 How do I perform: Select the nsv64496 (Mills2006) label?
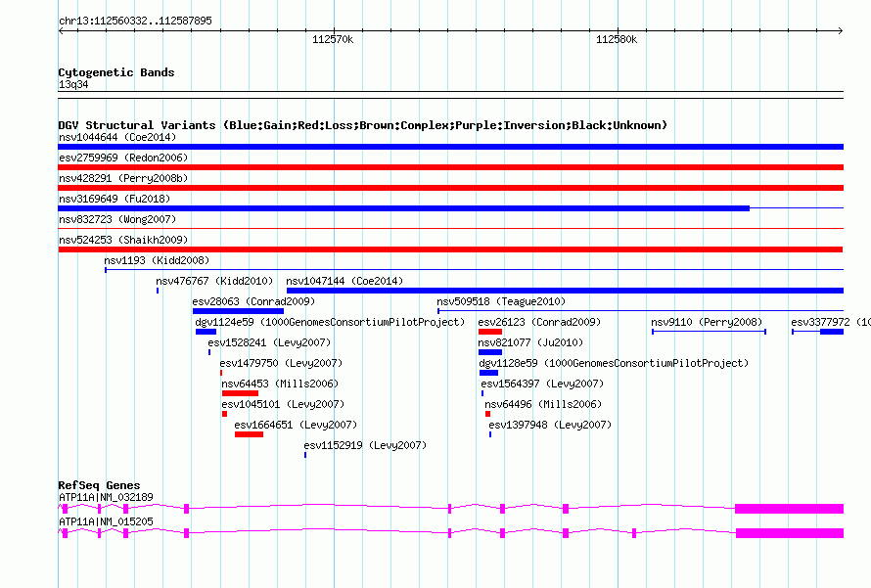(543, 404)
